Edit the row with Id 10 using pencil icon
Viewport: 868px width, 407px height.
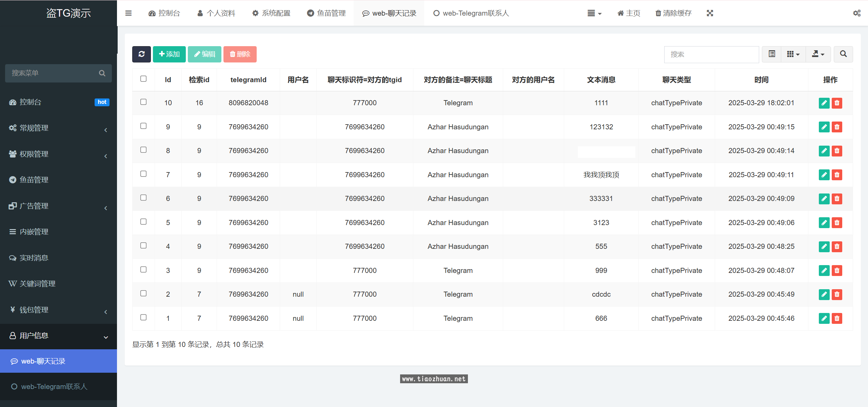(824, 103)
